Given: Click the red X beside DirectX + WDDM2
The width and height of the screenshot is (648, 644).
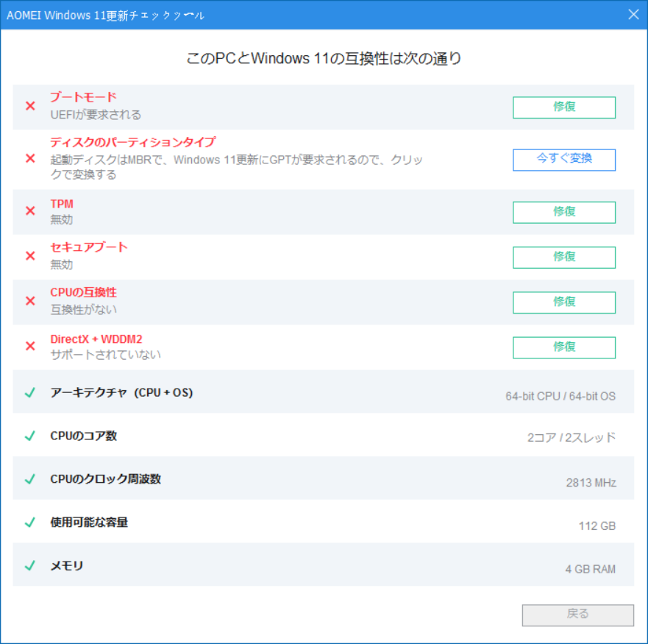Looking at the screenshot, I should [x=30, y=347].
